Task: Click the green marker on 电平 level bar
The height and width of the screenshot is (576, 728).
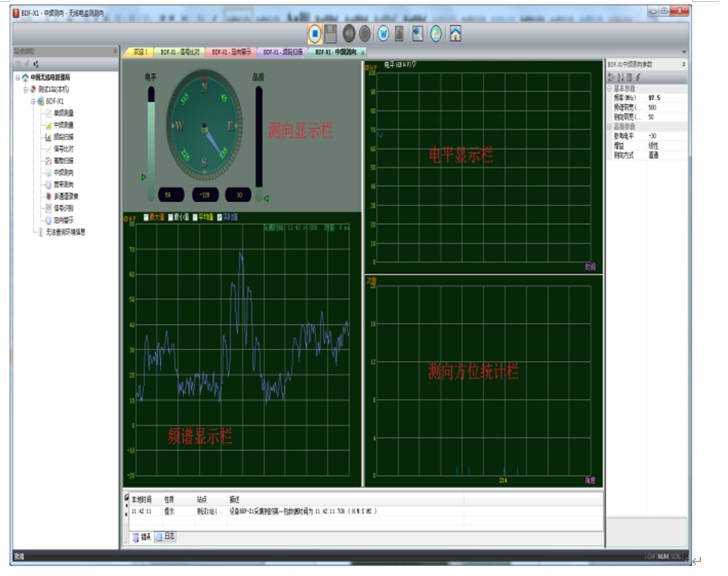Action: coord(143,178)
